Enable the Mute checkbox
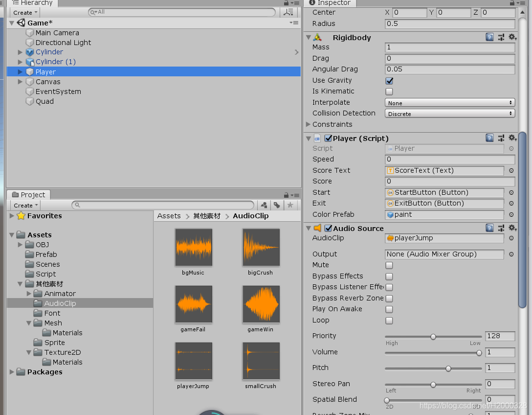 [389, 265]
